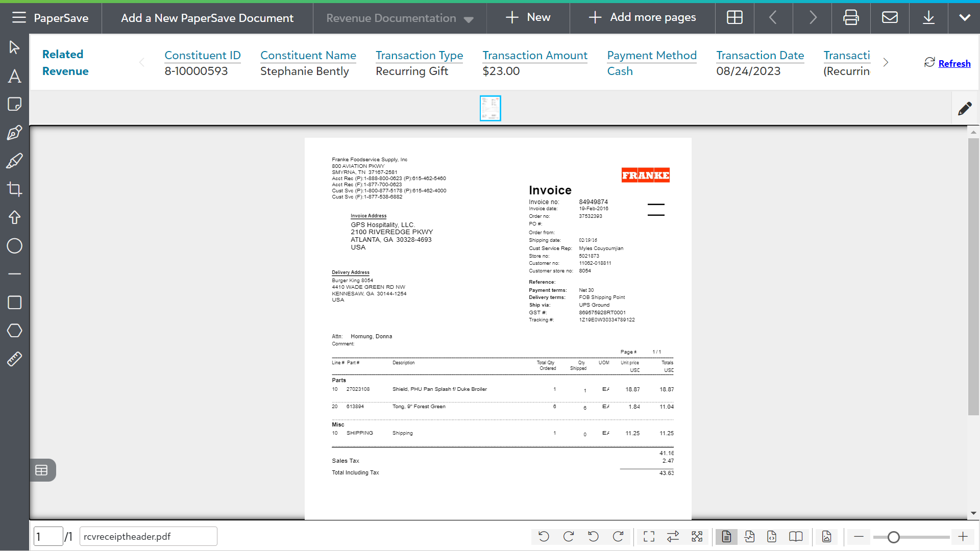Click the vertical scrollbar of document viewer

click(x=973, y=276)
